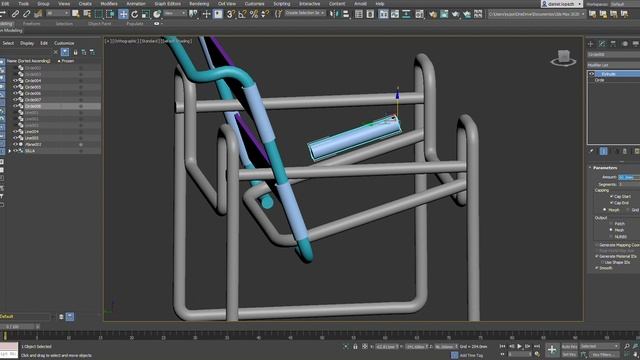Open the Modifier List dropdown

coord(613,65)
